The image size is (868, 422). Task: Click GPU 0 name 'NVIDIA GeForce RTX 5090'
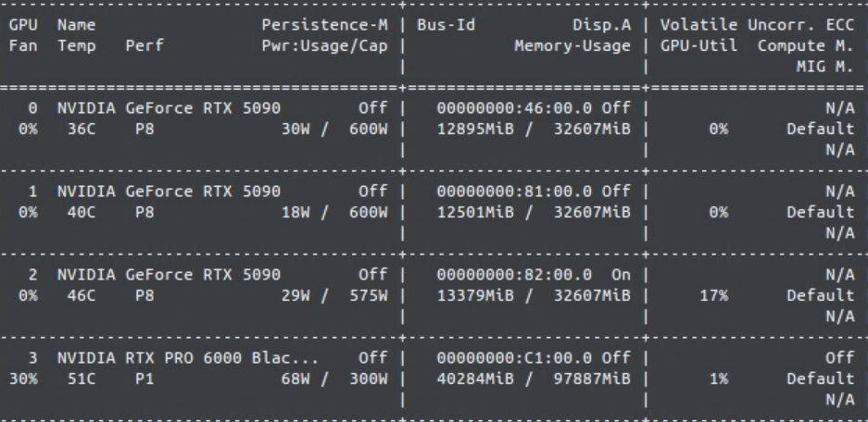point(169,108)
